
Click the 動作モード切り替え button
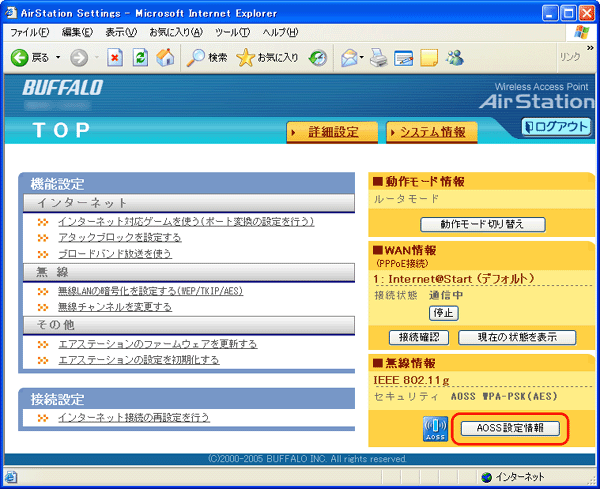tap(483, 224)
